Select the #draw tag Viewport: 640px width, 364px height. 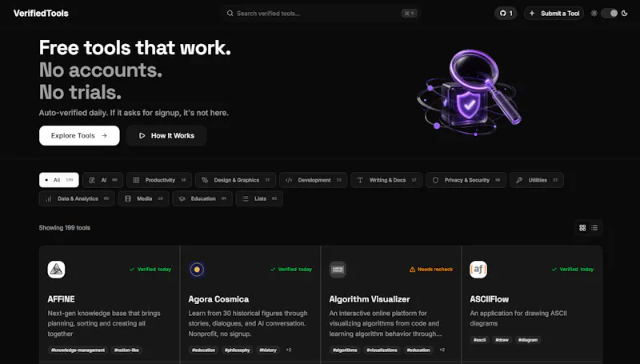coord(502,340)
